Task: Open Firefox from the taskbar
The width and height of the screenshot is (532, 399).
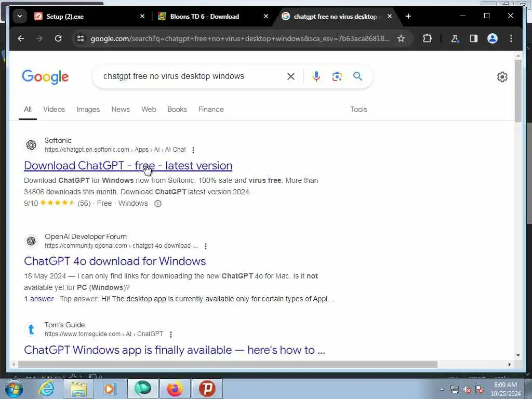Action: (x=175, y=389)
